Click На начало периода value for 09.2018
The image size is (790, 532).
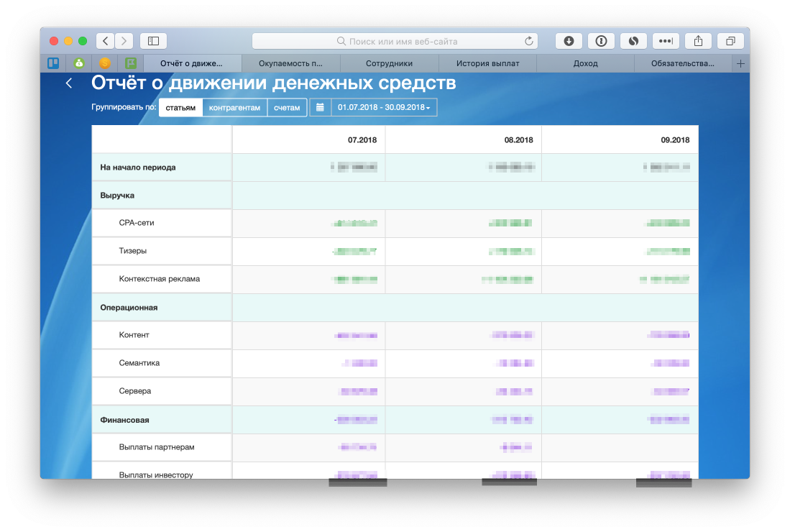[666, 168]
